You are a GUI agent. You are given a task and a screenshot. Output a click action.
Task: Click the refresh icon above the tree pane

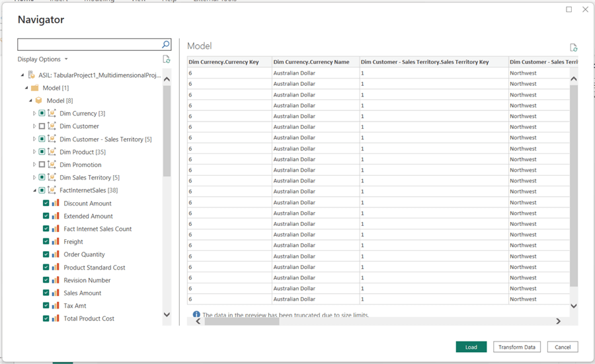click(x=167, y=59)
